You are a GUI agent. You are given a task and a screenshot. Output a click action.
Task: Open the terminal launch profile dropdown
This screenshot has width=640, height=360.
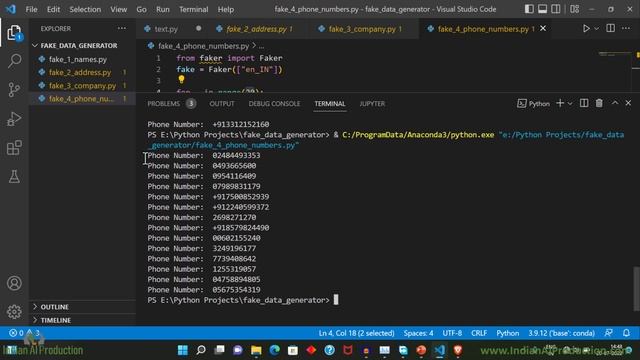click(x=570, y=104)
